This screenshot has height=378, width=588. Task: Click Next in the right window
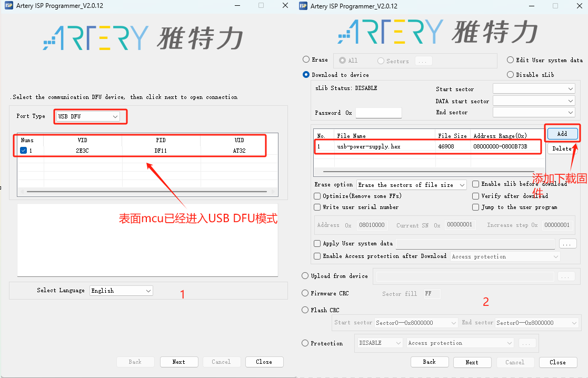472,362
